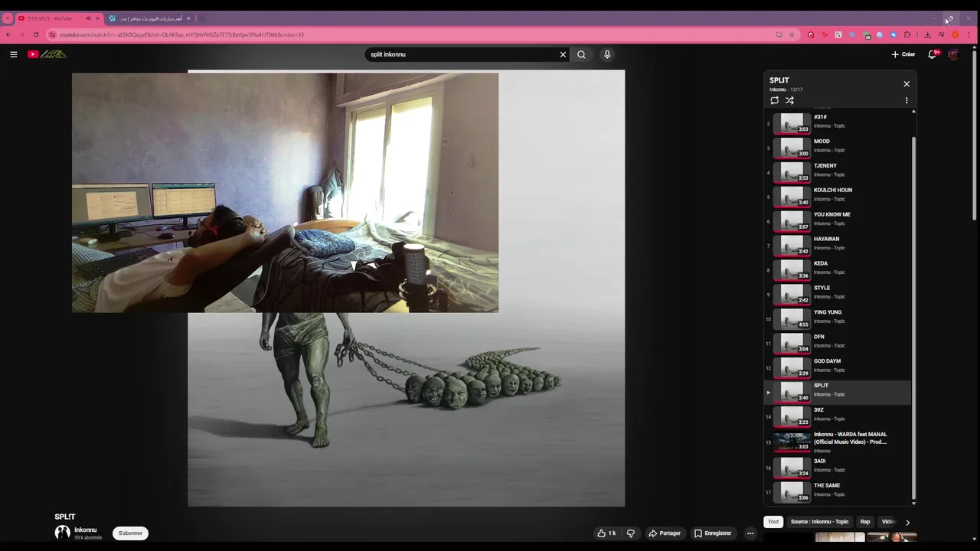This screenshot has width=980, height=551.
Task: Open the browser extensions puzzle icon
Action: (x=907, y=34)
